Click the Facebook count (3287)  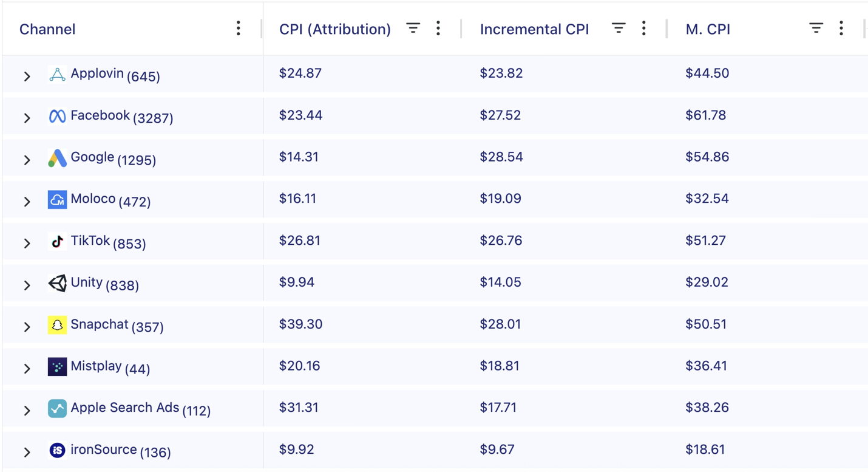click(153, 118)
